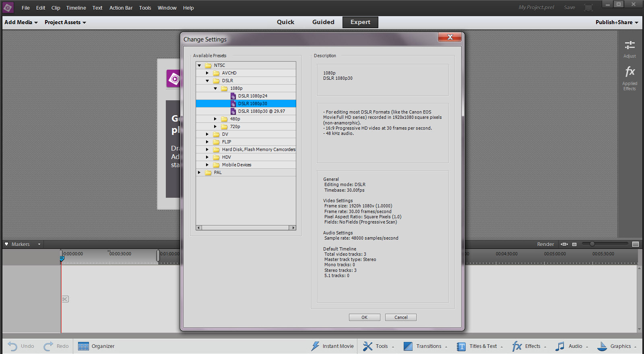644x354 pixels.
Task: Switch to the Guided tab
Action: (x=323, y=22)
